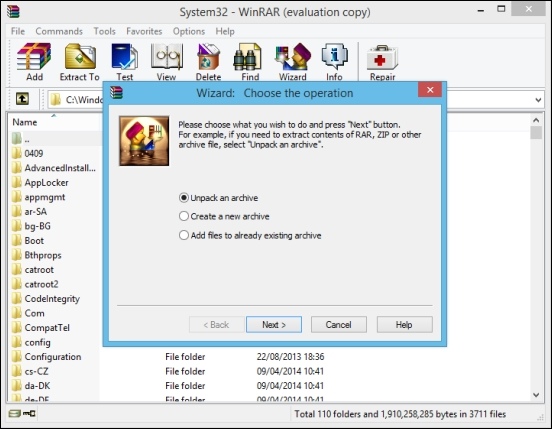Click the Delete toolbar icon
The image size is (552, 429).
[208, 62]
